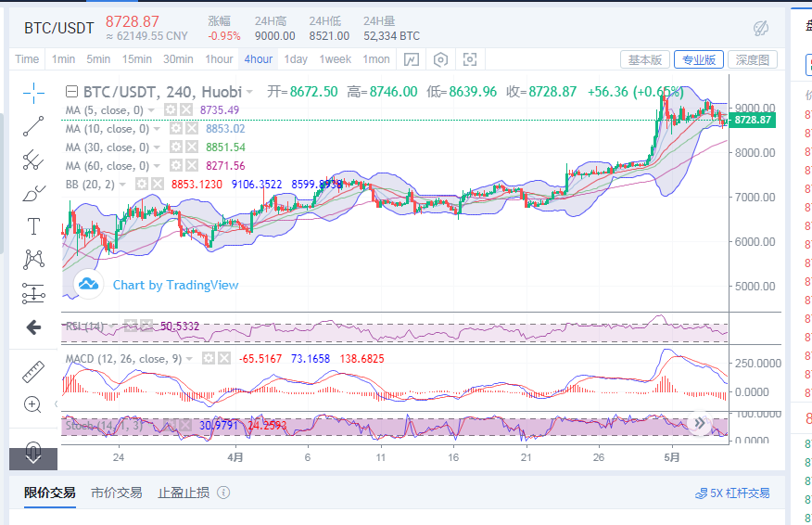812x525 pixels.
Task: Open the indicators chart icon
Action: click(x=412, y=59)
